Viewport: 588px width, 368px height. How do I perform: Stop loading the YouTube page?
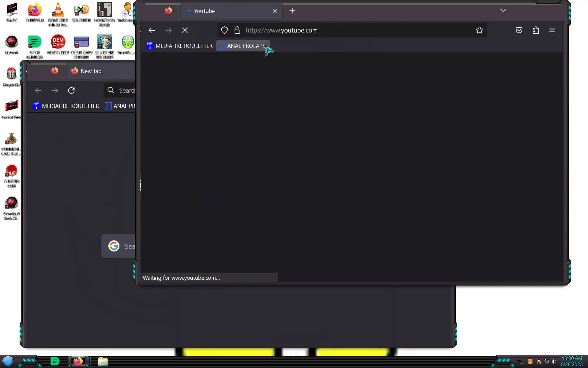point(185,30)
